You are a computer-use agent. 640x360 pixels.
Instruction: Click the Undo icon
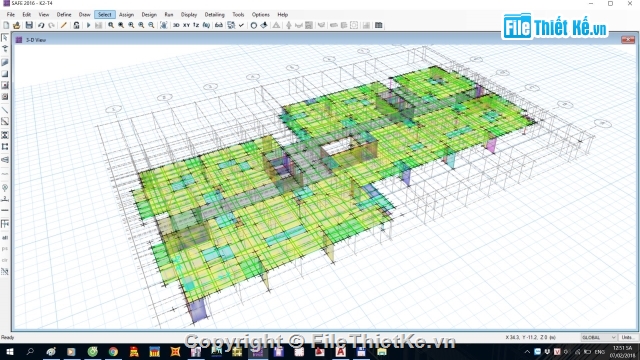41,25
